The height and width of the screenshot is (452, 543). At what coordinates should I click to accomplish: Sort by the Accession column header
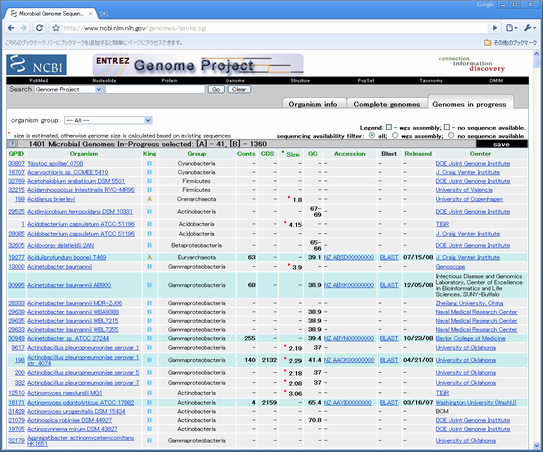[x=349, y=153]
